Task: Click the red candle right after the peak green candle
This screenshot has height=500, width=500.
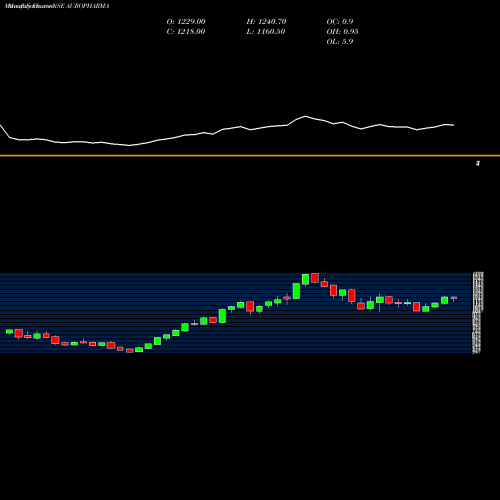Action: pyautogui.click(x=315, y=278)
